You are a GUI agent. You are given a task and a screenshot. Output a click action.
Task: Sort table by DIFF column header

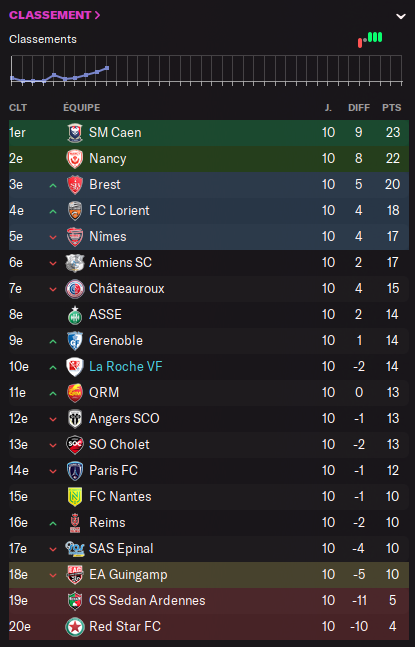(x=359, y=108)
